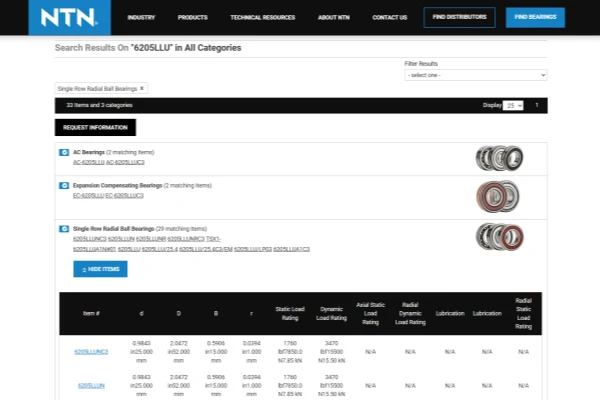The width and height of the screenshot is (600, 400).
Task: Open the EC-6205LLU item link
Action: (x=88, y=196)
